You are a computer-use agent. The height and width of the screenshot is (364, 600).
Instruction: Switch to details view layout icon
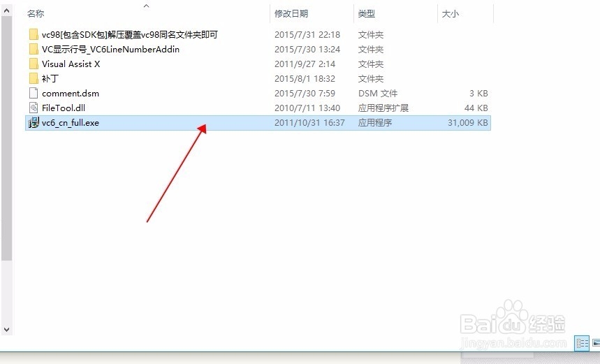[583, 342]
